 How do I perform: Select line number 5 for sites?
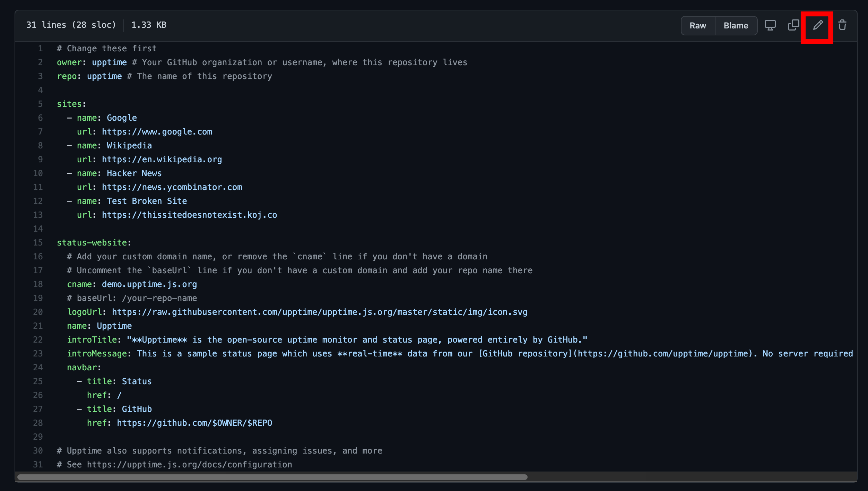tap(40, 104)
